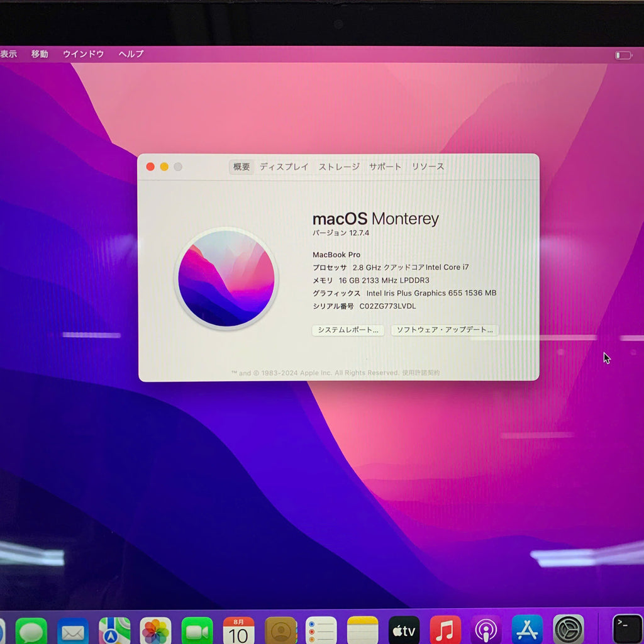This screenshot has width=644, height=644.
Task: Click the macOS Monterey logo image
Action: coord(226,279)
